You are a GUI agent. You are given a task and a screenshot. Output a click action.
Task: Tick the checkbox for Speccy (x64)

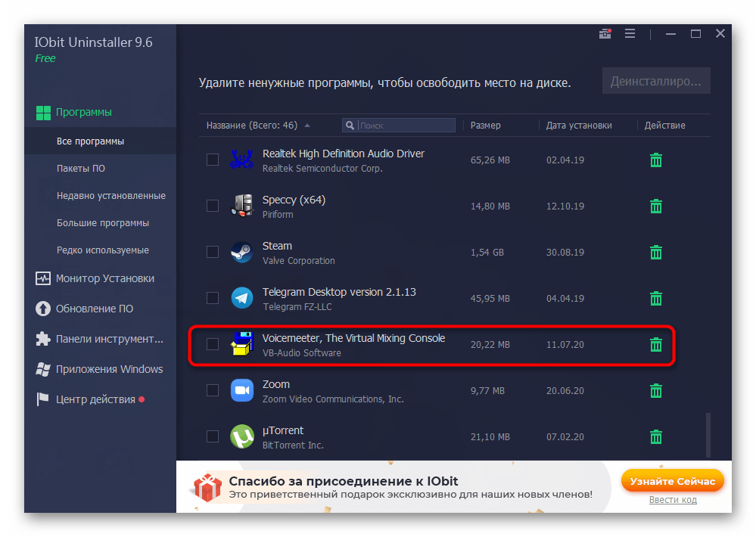point(213,206)
